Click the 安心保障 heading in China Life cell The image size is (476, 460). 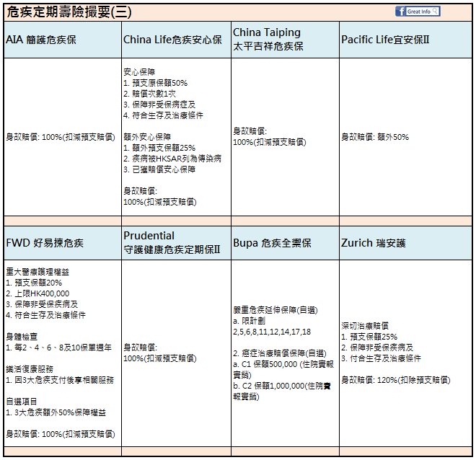[139, 72]
